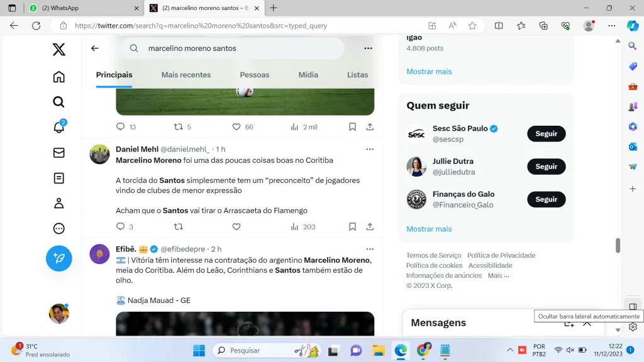Switch to the Mais recentes tab
The height and width of the screenshot is (362, 644).
(186, 75)
